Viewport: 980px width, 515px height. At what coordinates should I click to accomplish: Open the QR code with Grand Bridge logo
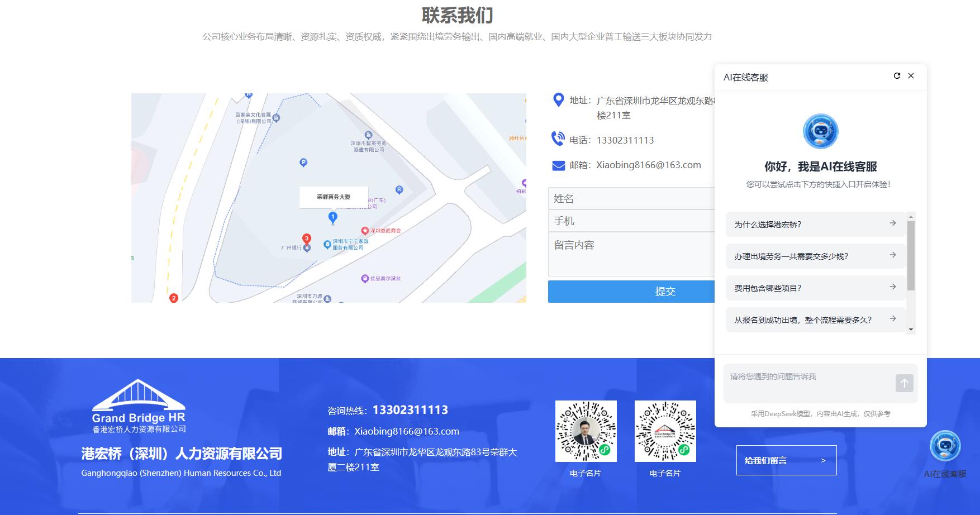point(665,431)
